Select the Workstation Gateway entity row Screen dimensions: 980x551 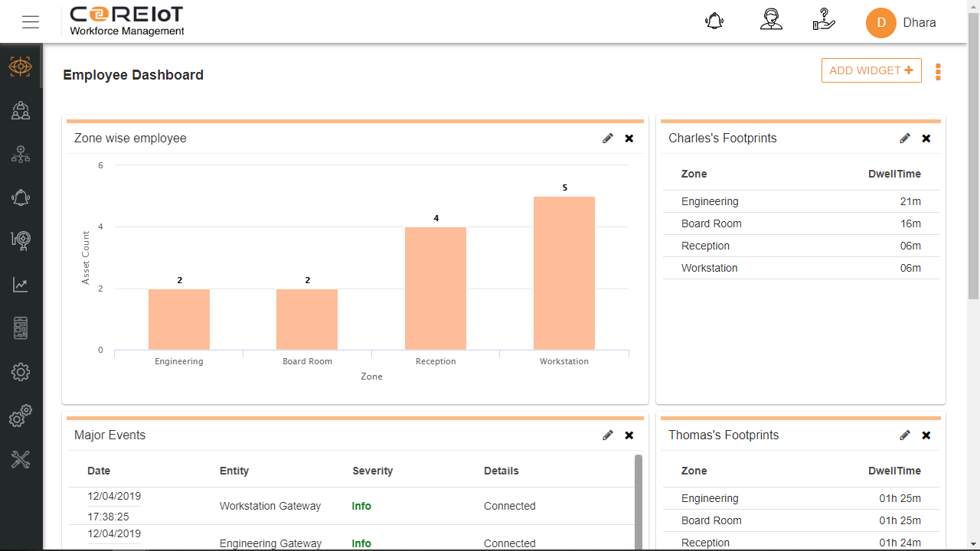pos(352,506)
